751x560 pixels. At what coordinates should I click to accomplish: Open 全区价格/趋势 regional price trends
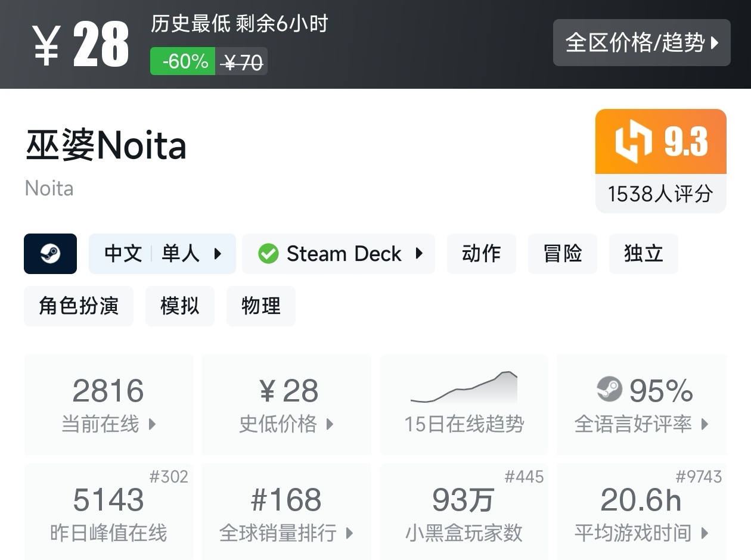641,43
